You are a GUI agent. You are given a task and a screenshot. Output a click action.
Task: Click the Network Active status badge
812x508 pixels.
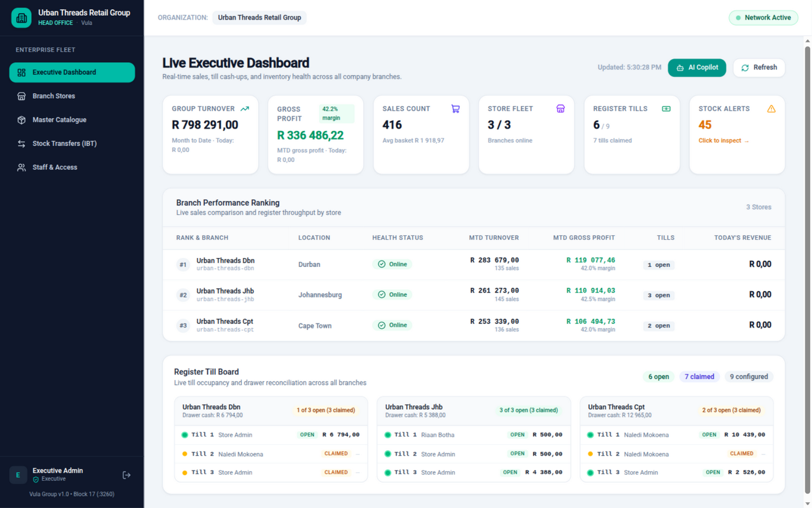click(x=764, y=17)
